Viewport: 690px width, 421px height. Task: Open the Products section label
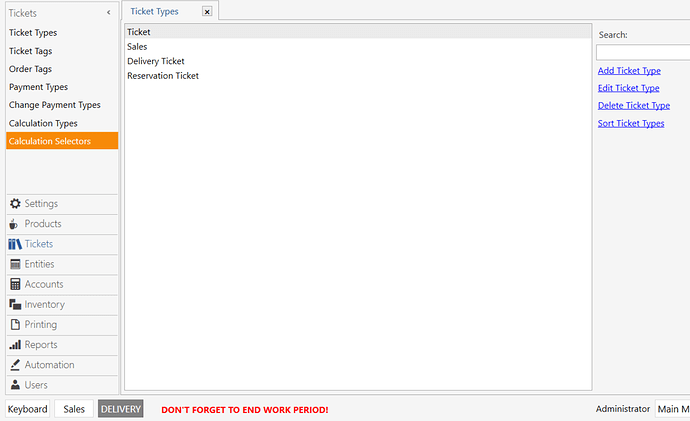tap(43, 224)
